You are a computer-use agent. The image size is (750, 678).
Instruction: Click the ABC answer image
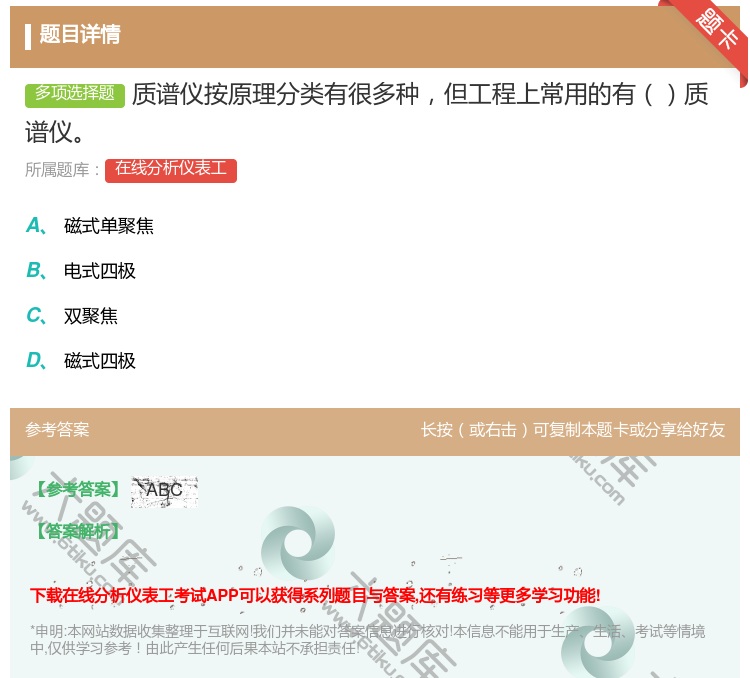point(164,491)
